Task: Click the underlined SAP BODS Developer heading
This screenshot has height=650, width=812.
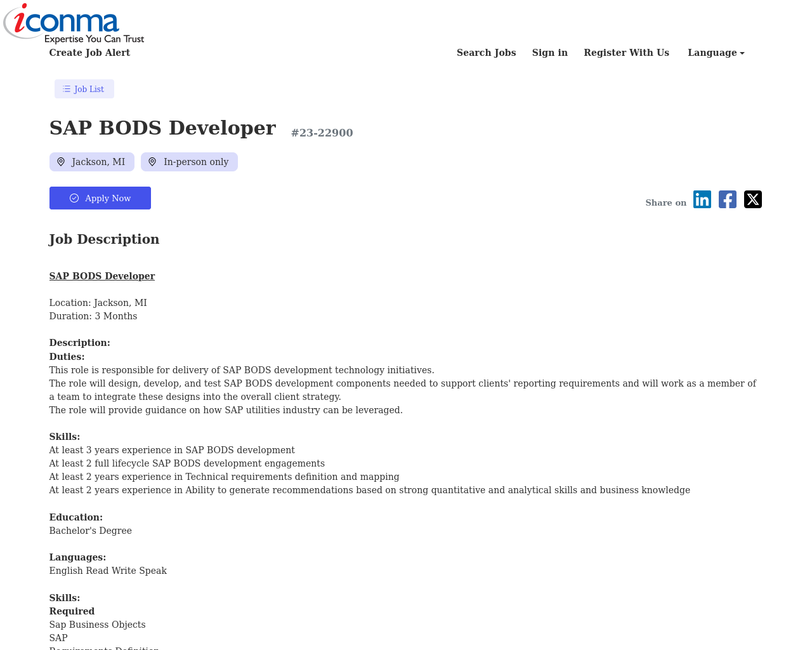Action: [102, 276]
